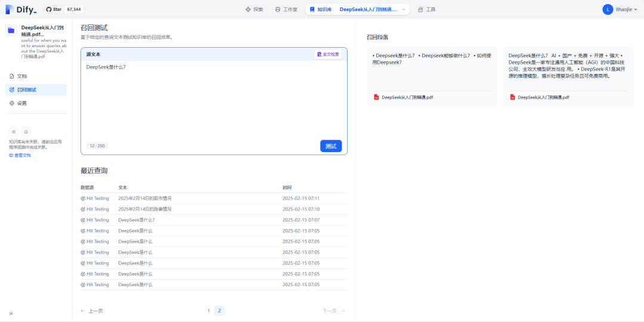
Task: Open the GitHub Star button
Action: coord(54,9)
